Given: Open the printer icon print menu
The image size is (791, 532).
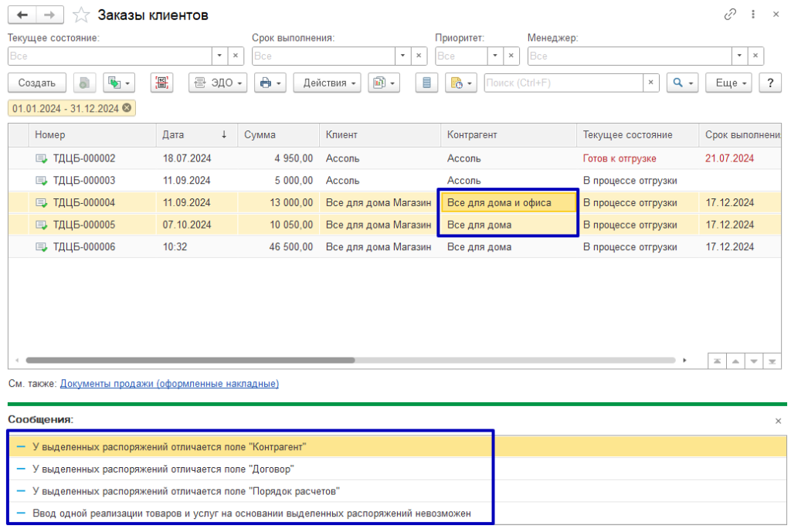Looking at the screenshot, I should 270,83.
